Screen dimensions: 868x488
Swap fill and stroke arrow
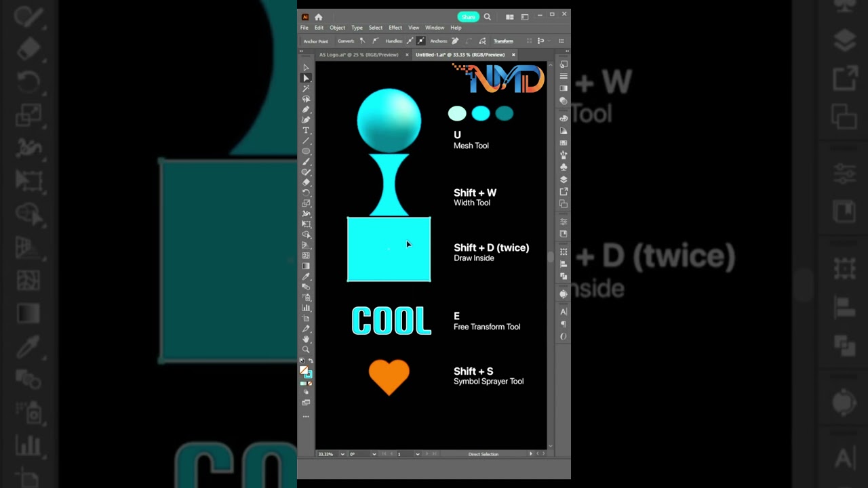pos(311,361)
